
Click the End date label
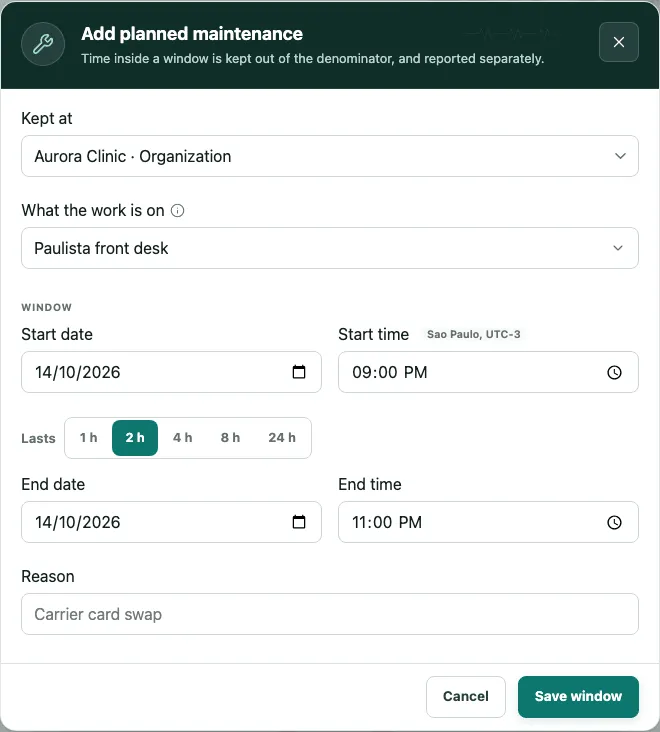coord(53,484)
